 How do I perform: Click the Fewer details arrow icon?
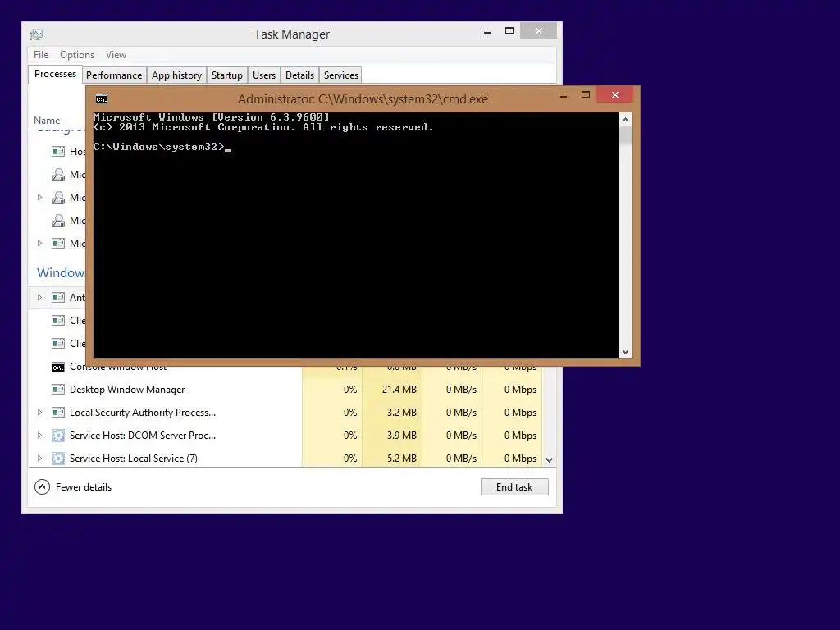pyautogui.click(x=42, y=487)
